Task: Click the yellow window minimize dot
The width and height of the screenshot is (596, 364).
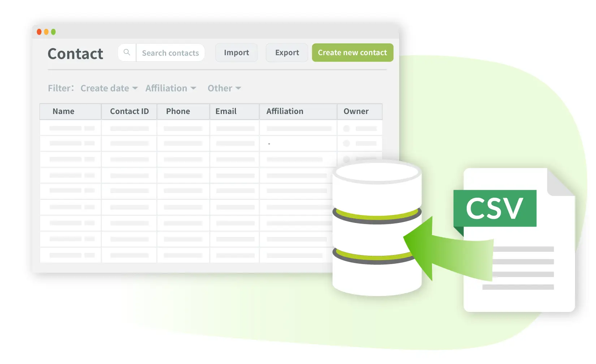Action: (x=46, y=32)
